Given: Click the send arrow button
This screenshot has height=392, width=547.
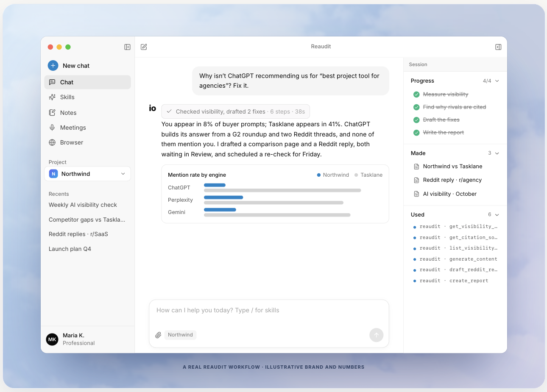Looking at the screenshot, I should coord(376,335).
